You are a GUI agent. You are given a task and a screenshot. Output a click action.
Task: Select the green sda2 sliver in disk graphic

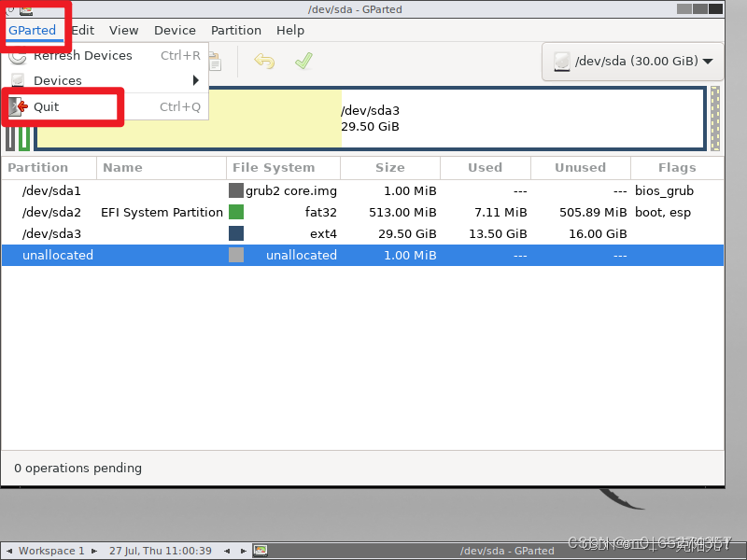24,138
